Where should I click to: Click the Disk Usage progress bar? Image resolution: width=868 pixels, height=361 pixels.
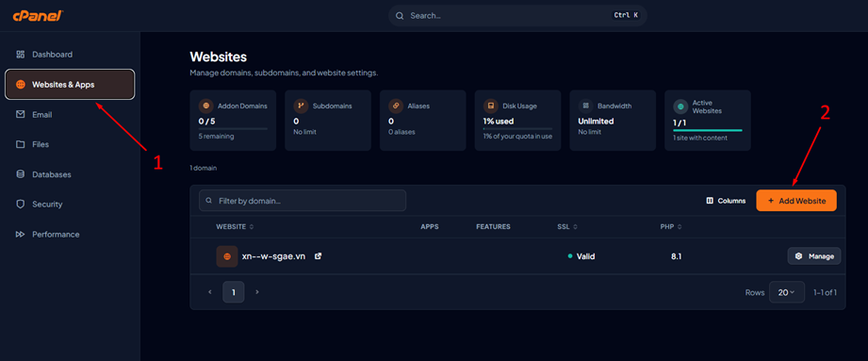point(517,129)
